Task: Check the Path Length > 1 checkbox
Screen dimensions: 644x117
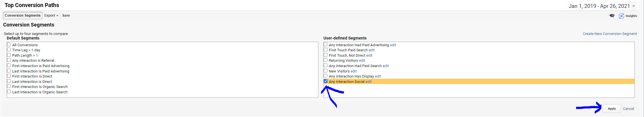Action: 9,55
